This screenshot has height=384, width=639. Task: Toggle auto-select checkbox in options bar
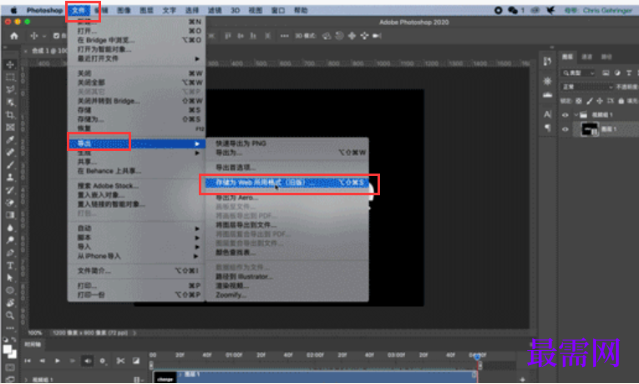pos(57,36)
